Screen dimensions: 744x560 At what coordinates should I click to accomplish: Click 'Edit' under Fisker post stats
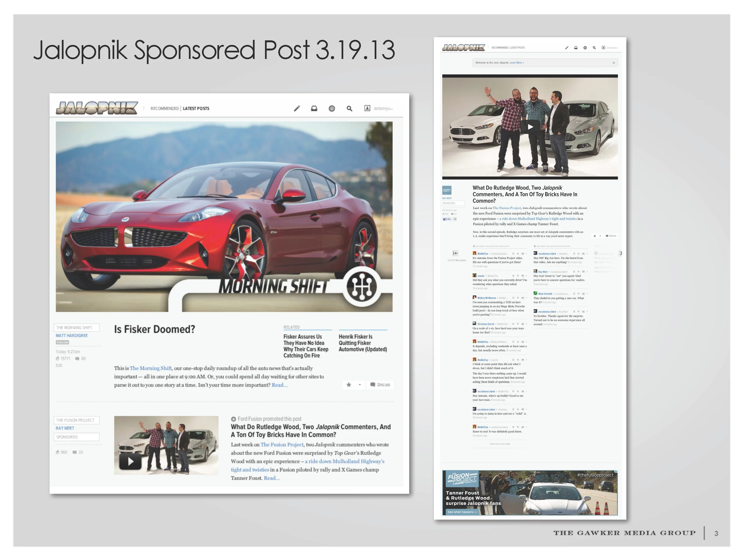pos(59,366)
